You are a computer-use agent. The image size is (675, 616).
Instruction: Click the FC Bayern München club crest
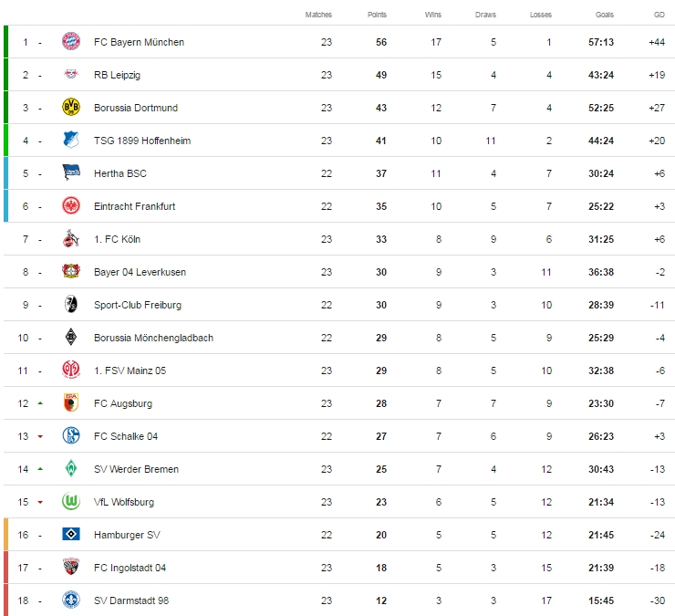tap(70, 42)
